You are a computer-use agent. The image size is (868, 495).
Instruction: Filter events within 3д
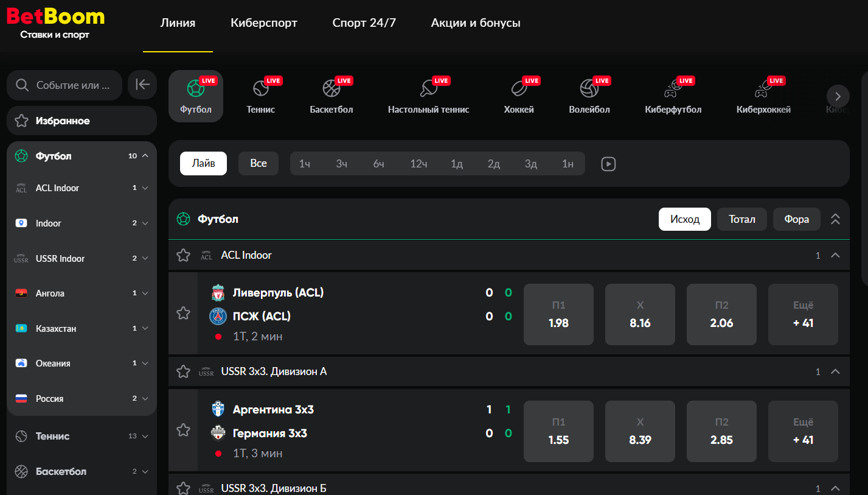point(531,164)
